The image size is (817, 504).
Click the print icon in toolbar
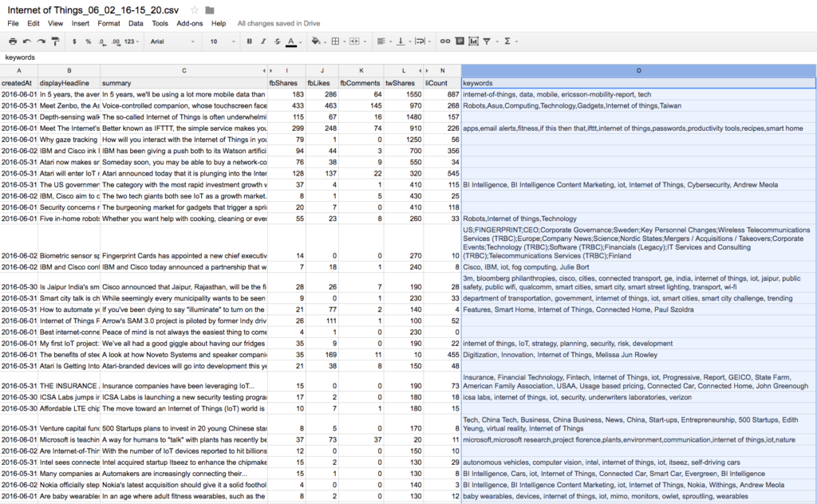pyautogui.click(x=13, y=41)
